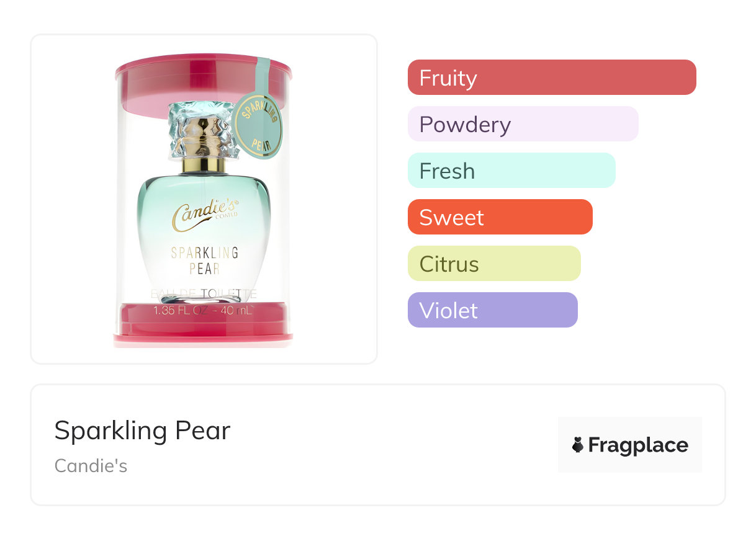Screen dimensions: 756x536
Task: Click the crystal bottle cap
Action: click(204, 130)
